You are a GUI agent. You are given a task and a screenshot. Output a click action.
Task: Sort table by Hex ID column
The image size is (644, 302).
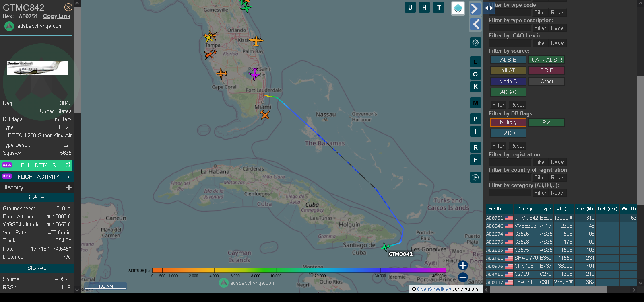494,209
